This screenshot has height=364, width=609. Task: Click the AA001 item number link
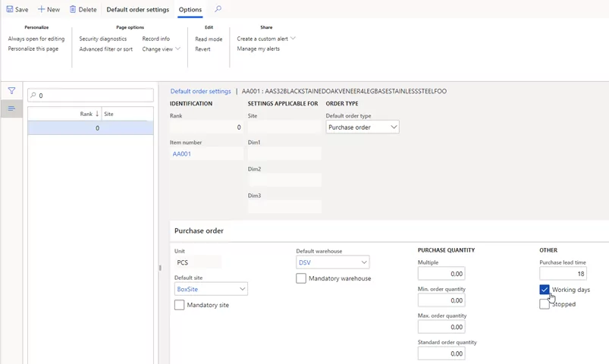[x=182, y=154]
